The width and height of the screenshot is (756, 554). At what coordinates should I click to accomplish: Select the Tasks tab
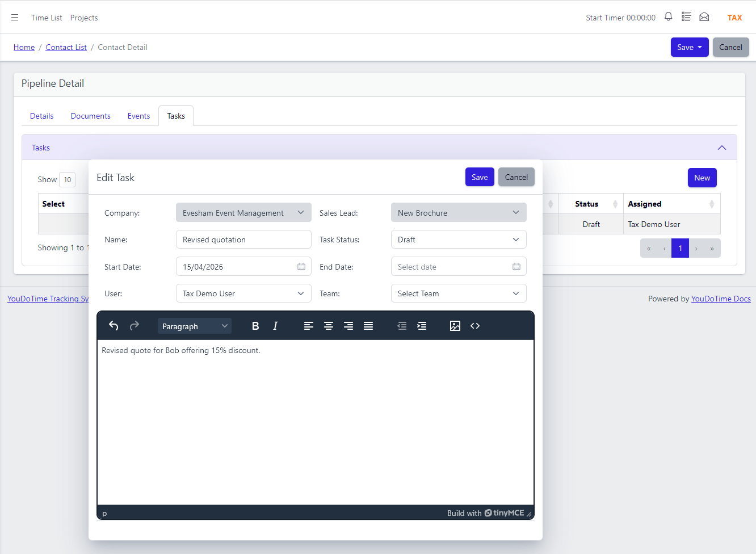[x=176, y=116]
